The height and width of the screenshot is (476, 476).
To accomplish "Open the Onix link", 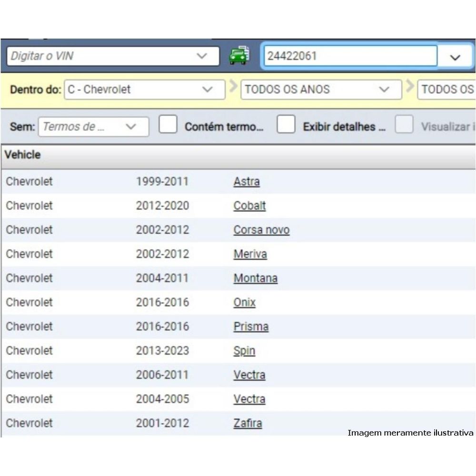I will click(244, 302).
